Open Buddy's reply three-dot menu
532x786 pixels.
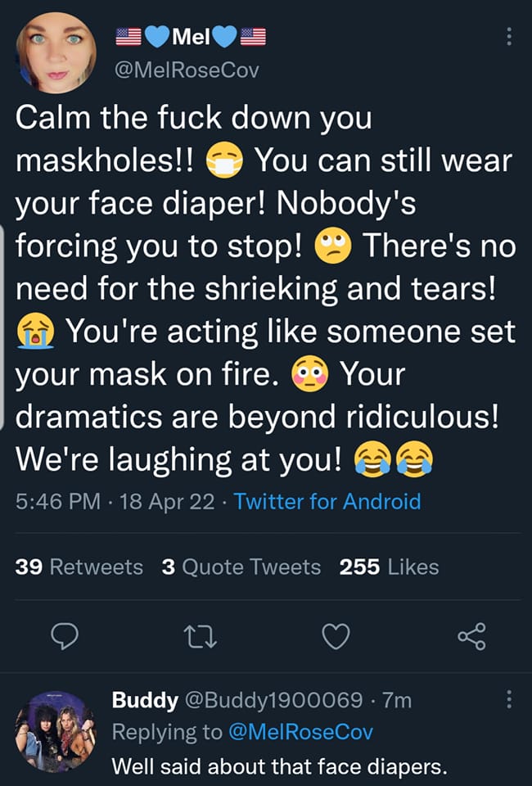[508, 700]
